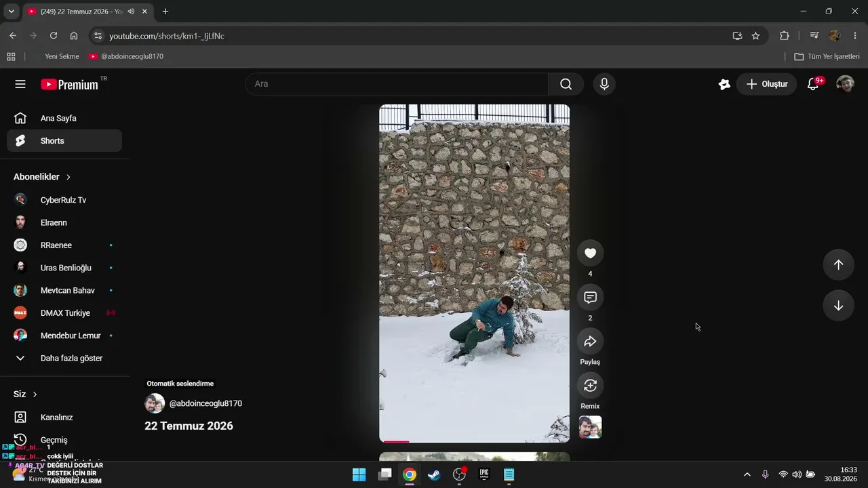Open the sound thumbnail below Remix

click(x=590, y=427)
